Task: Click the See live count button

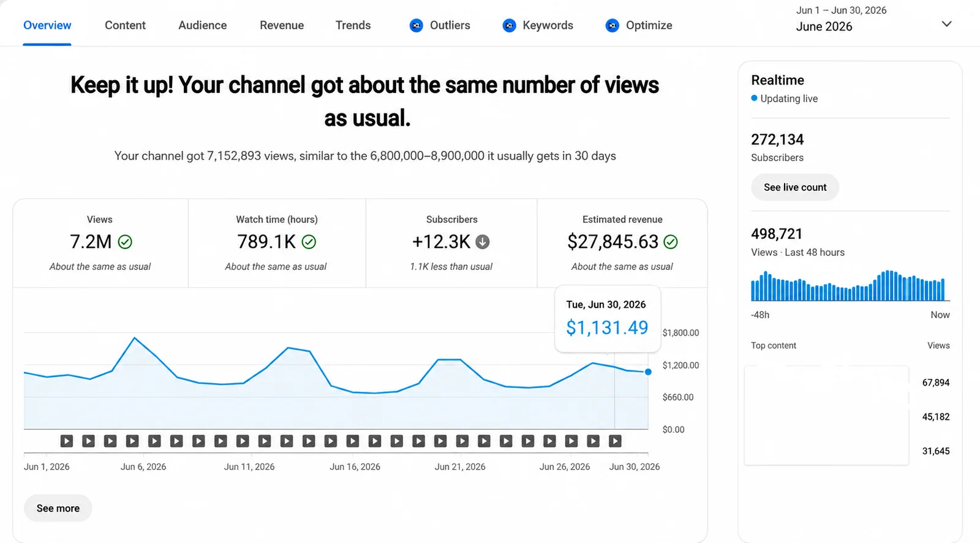Action: tap(795, 187)
